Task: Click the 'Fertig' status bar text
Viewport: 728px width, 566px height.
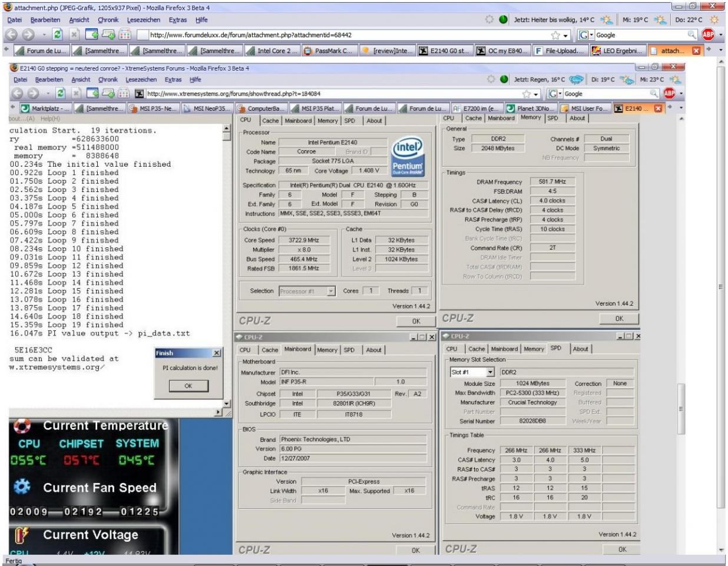Action: click(14, 561)
